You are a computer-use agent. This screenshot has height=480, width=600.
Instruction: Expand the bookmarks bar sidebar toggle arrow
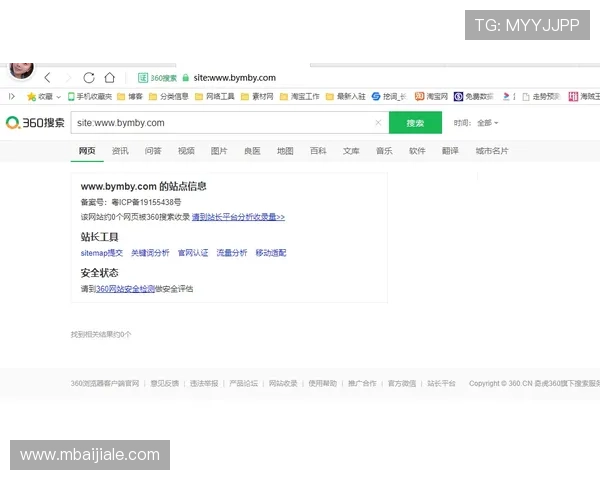tap(12, 96)
